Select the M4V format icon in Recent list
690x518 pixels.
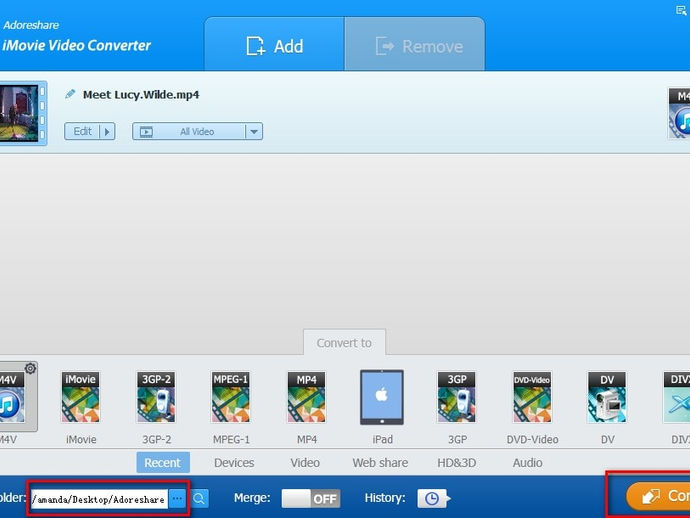pos(13,398)
